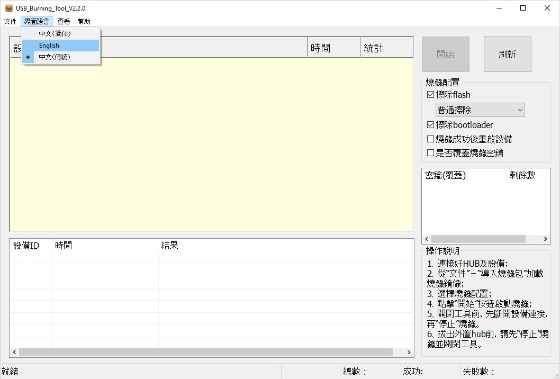Uncheck the 擦除bootloader checkbox
560x379 pixels.
[430, 125]
